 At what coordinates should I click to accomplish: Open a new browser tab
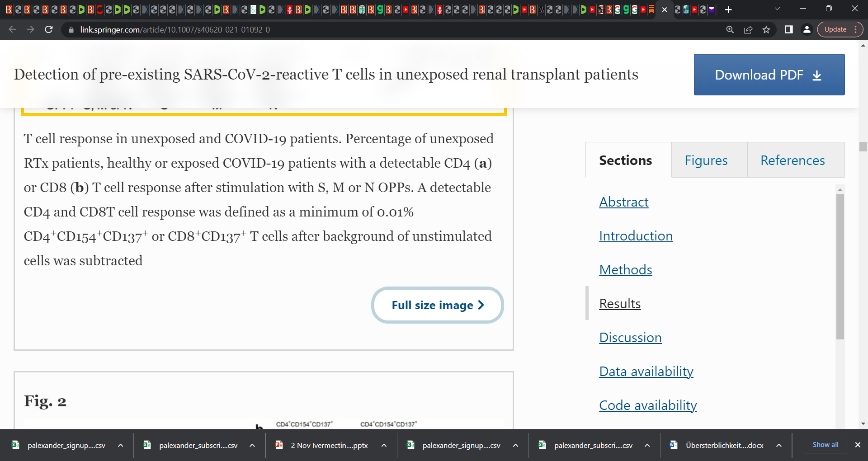(728, 9)
